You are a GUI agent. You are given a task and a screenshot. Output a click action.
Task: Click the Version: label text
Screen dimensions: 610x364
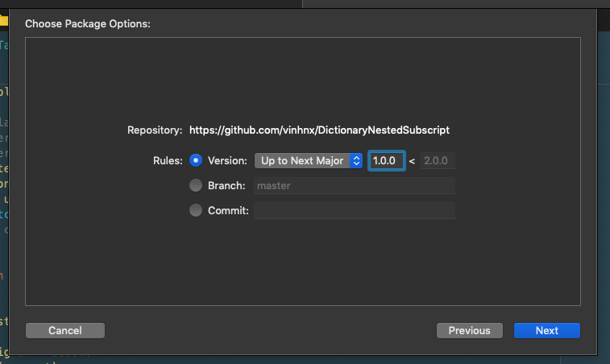(227, 160)
